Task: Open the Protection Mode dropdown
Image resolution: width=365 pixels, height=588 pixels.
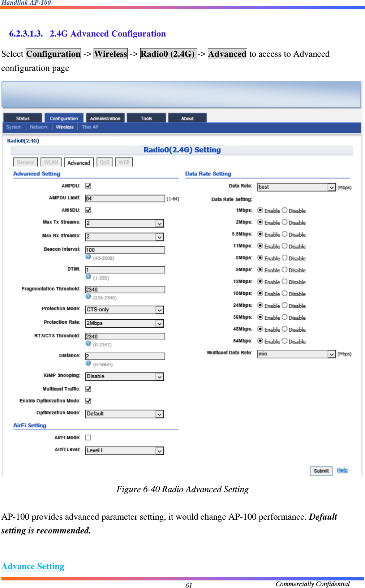Action: point(124,310)
